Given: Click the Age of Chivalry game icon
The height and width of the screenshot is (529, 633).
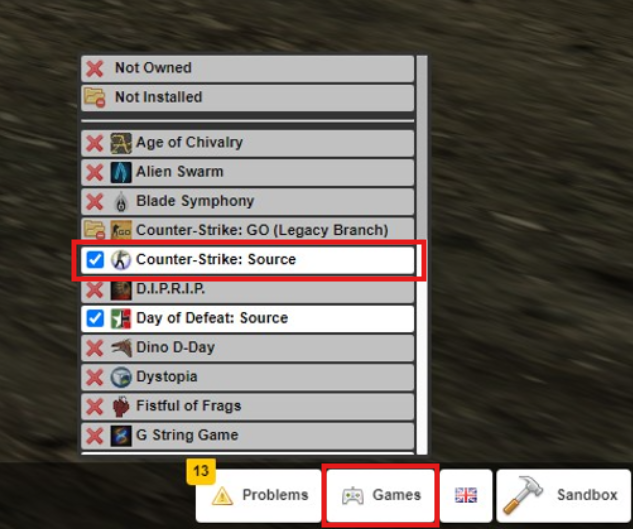Looking at the screenshot, I should 121,143.
